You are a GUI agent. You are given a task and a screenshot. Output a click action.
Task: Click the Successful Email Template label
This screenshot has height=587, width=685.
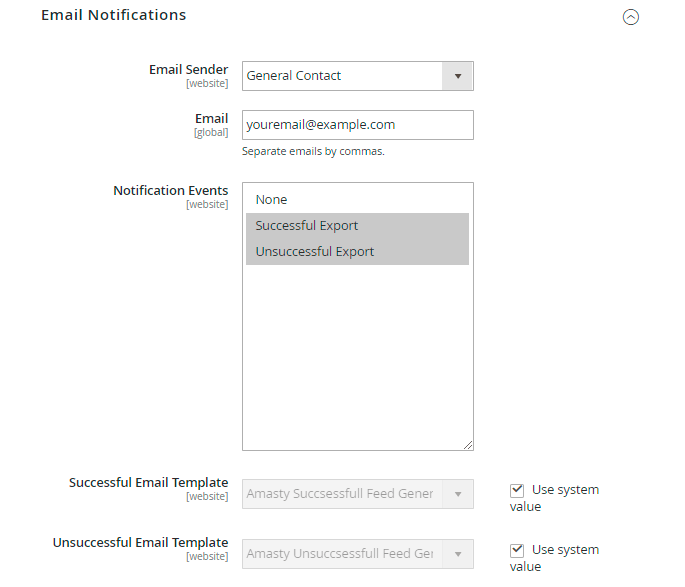pyautogui.click(x=148, y=483)
